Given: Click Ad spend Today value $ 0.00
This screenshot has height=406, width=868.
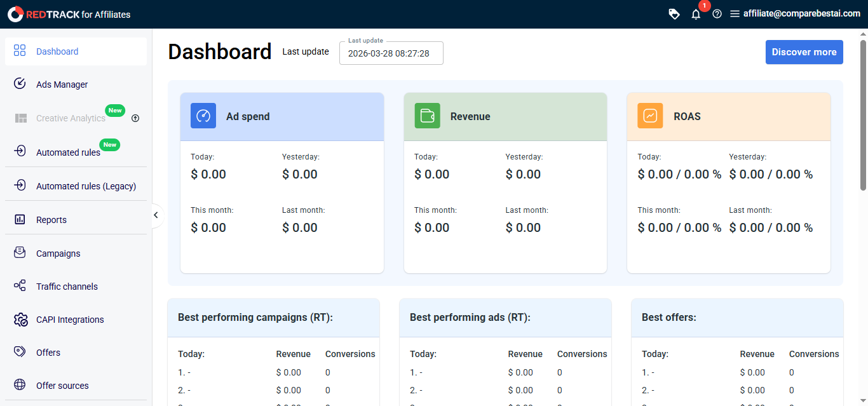Looking at the screenshot, I should [208, 174].
